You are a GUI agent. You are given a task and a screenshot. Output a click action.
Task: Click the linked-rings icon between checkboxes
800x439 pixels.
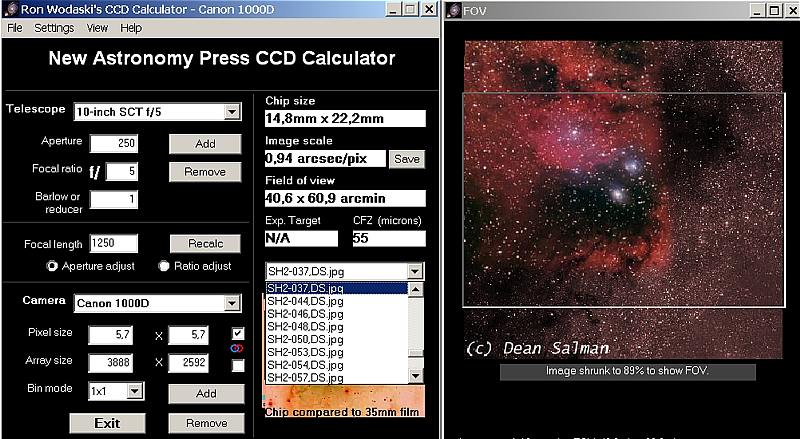pos(236,348)
